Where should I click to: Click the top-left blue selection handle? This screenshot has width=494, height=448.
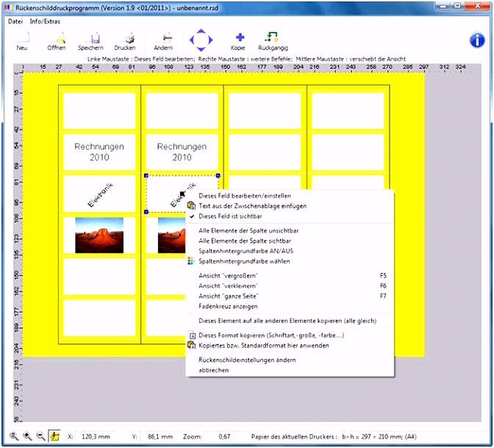click(x=146, y=175)
